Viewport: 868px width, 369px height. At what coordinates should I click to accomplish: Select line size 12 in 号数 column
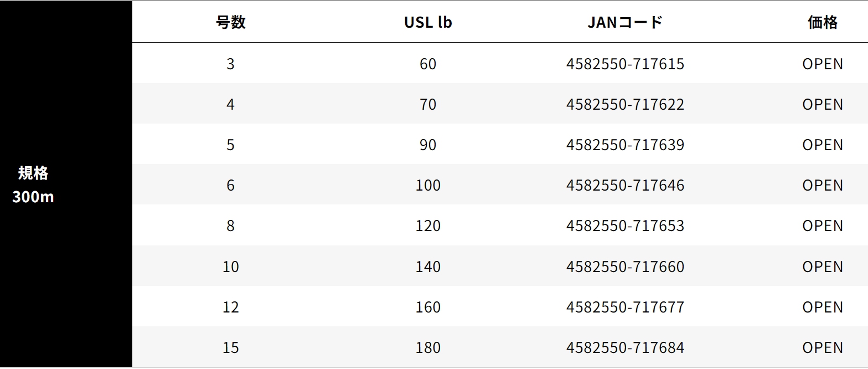point(231,307)
